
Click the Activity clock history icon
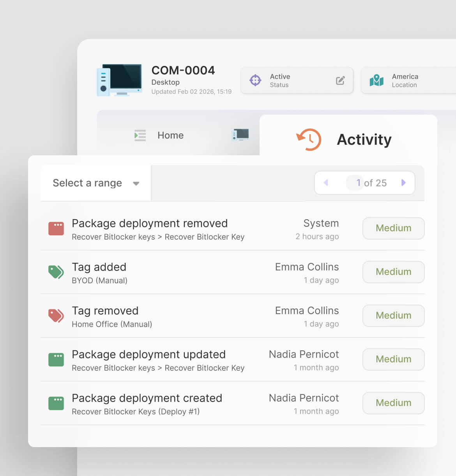pyautogui.click(x=309, y=139)
